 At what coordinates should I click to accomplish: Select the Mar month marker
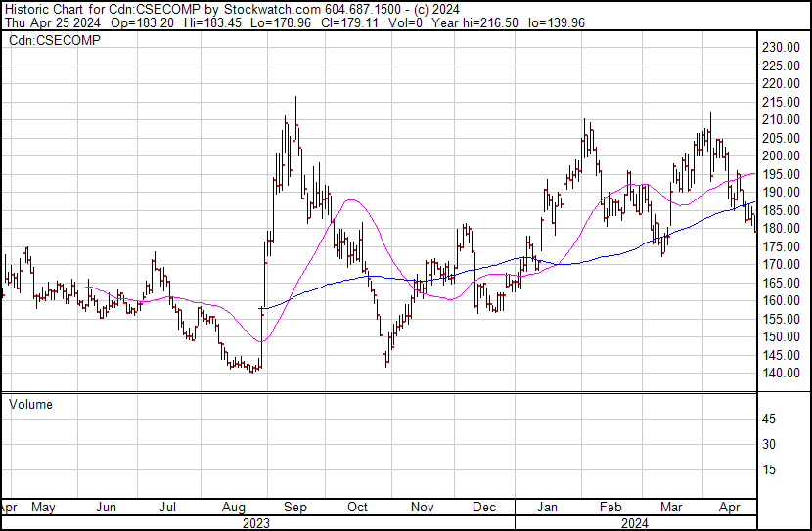[671, 508]
